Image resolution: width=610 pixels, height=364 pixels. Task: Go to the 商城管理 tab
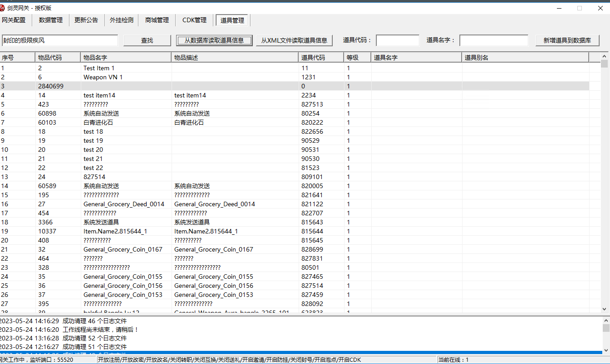coord(157,20)
